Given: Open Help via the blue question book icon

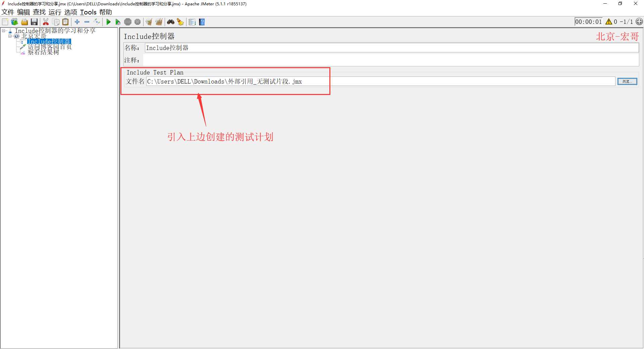Looking at the screenshot, I should pos(202,22).
